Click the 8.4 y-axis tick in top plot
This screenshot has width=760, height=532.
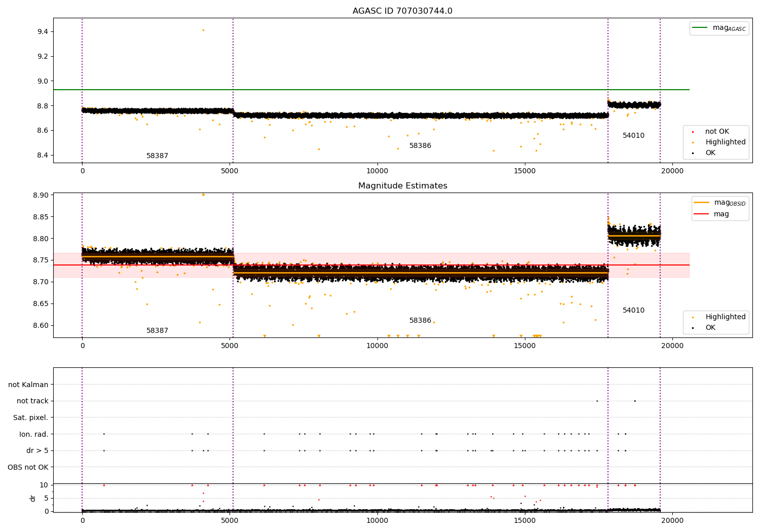43,156
